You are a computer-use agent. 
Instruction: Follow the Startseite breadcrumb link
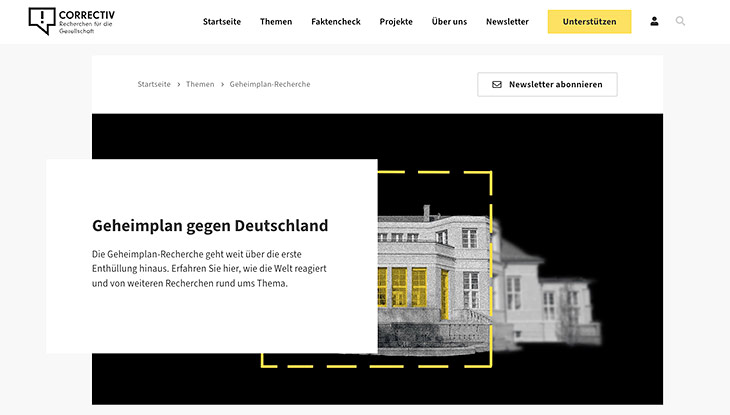(154, 84)
